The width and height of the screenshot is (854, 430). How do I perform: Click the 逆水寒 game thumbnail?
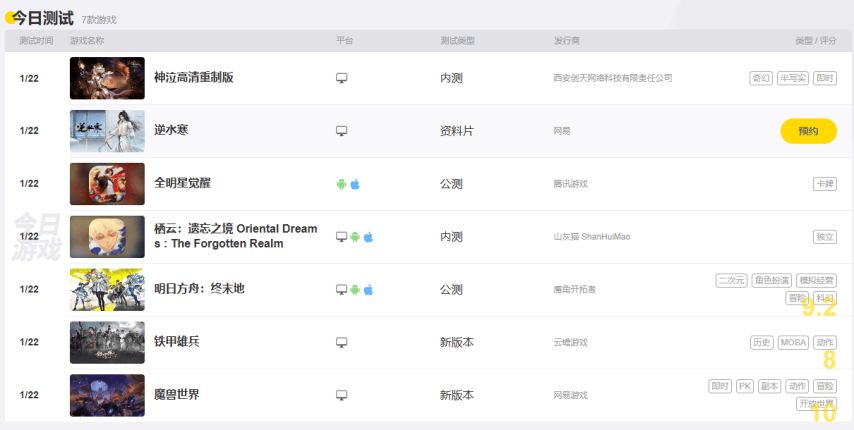tap(107, 131)
